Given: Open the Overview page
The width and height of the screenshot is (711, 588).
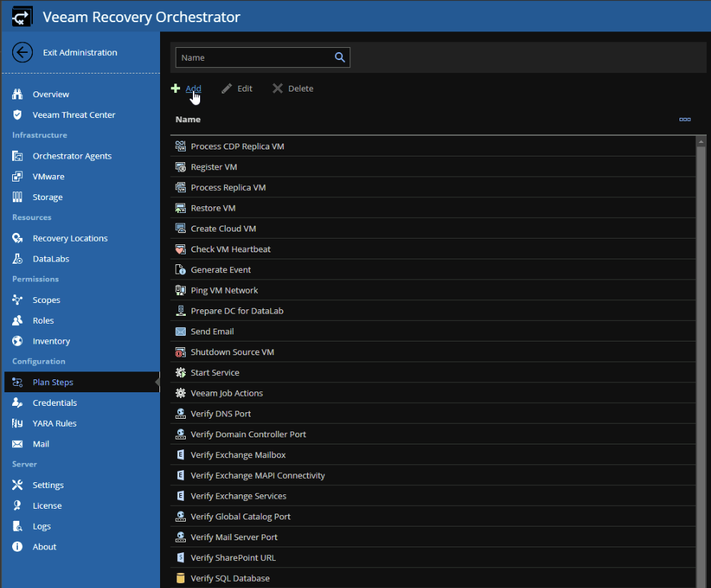Looking at the screenshot, I should (51, 94).
